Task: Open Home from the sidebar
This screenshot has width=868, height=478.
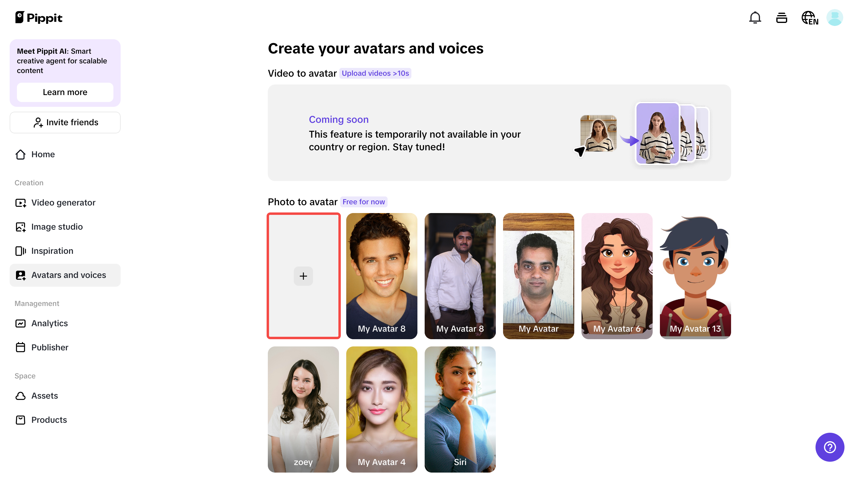Action: 43,154
